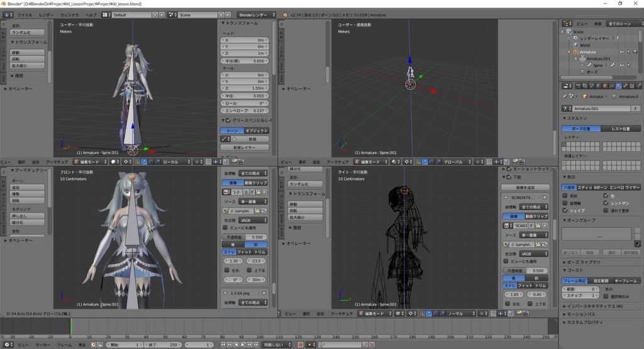Open the 編集モード dropdown in top-left viewport header
Viewport: 644px width, 349px height.
click(x=89, y=162)
